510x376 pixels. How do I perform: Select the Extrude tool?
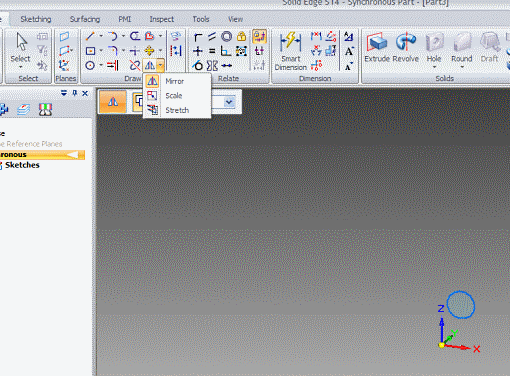pyautogui.click(x=377, y=48)
